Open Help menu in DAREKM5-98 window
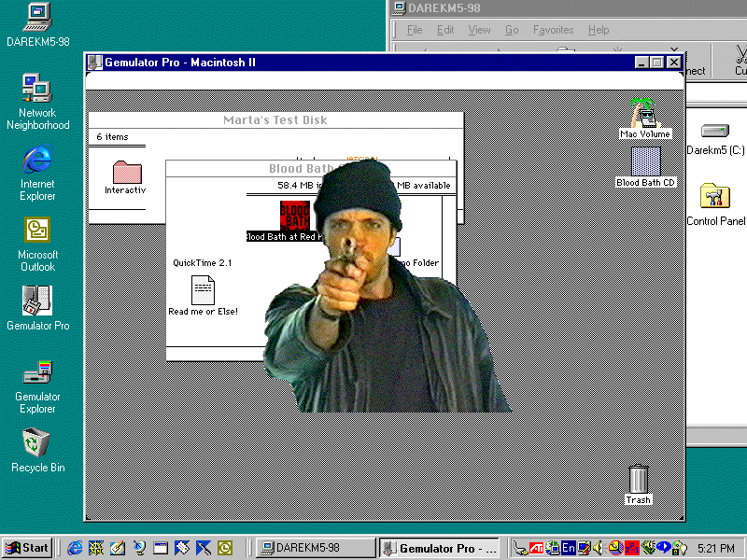Viewport: 747px width, 560px height. coord(599,30)
